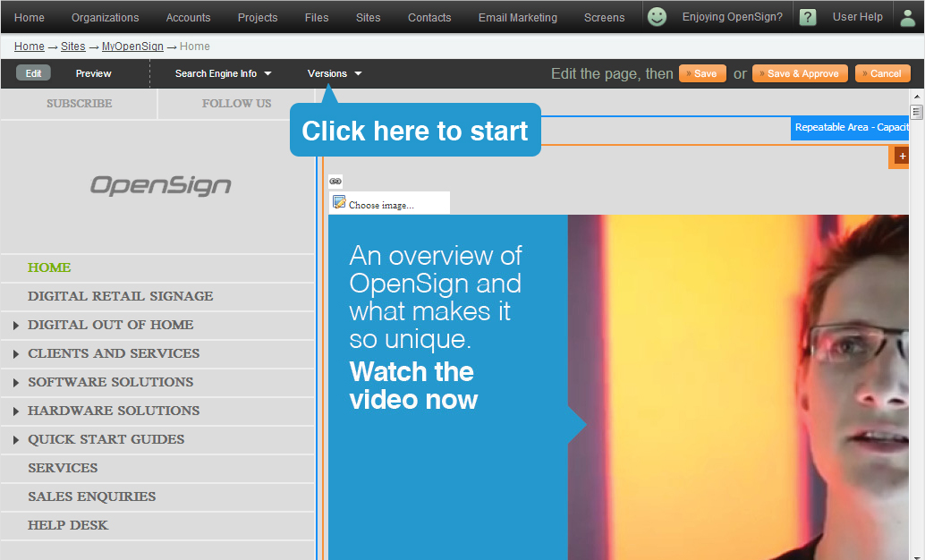
Task: Open Digital Out Of Home page
Action: click(x=110, y=325)
